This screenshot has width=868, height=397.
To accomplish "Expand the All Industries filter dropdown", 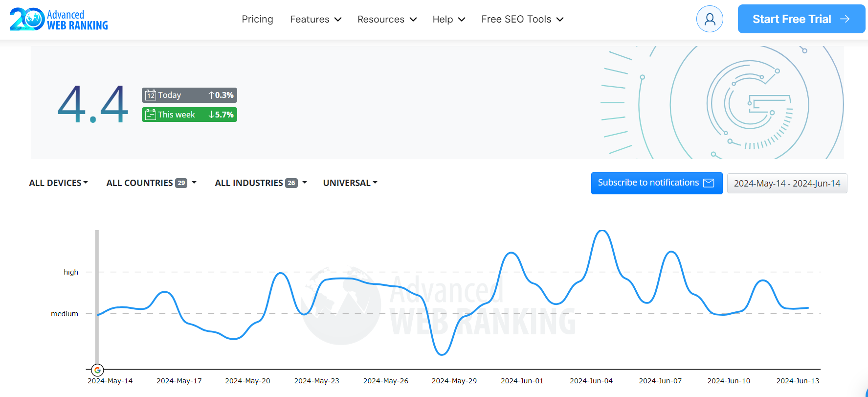I will click(x=261, y=183).
